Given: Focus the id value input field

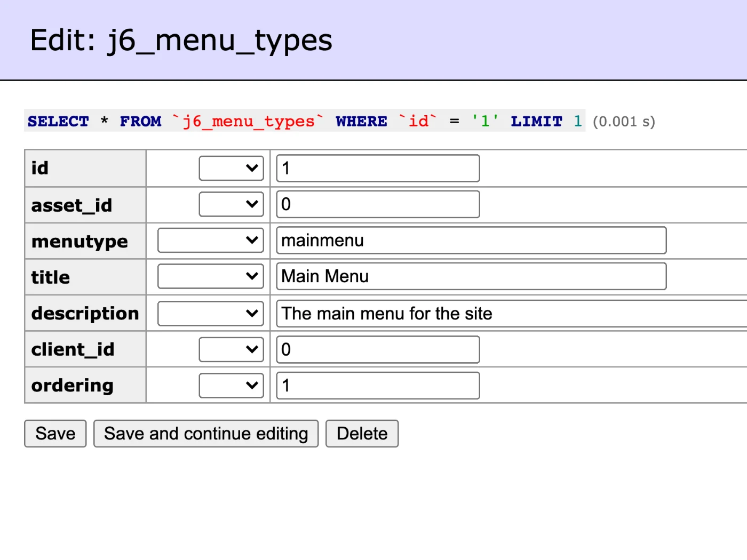Looking at the screenshot, I should pos(378,168).
